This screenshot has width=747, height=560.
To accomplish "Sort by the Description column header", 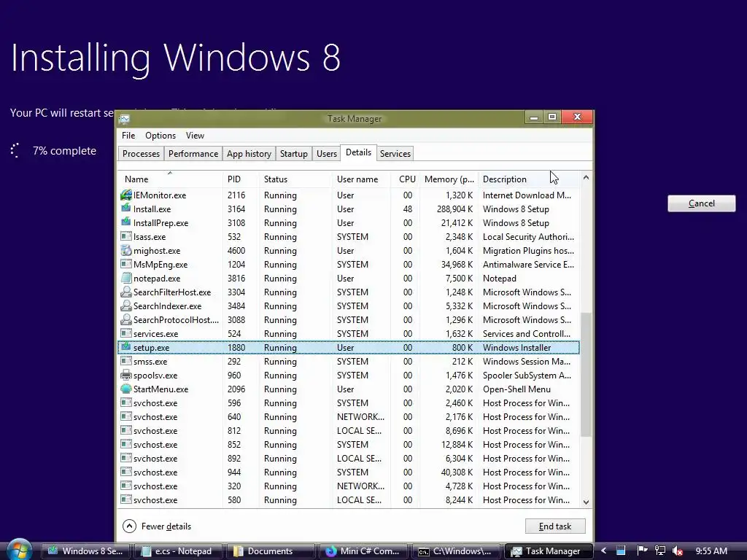I will [x=529, y=179].
